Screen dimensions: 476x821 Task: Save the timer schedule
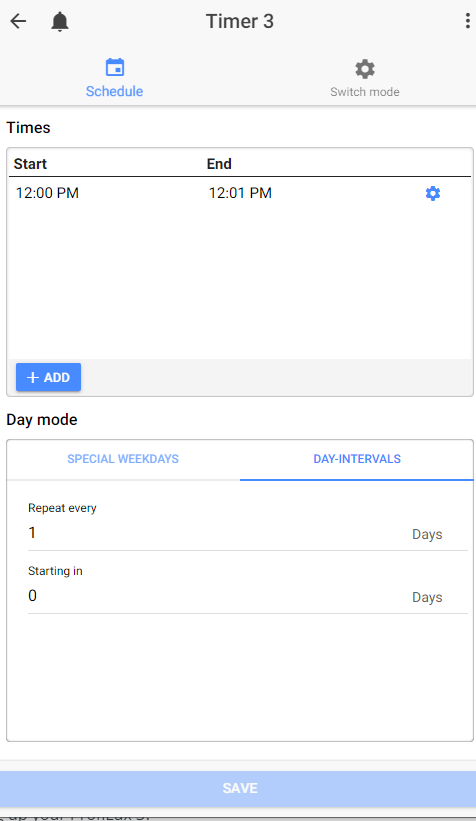(x=238, y=788)
